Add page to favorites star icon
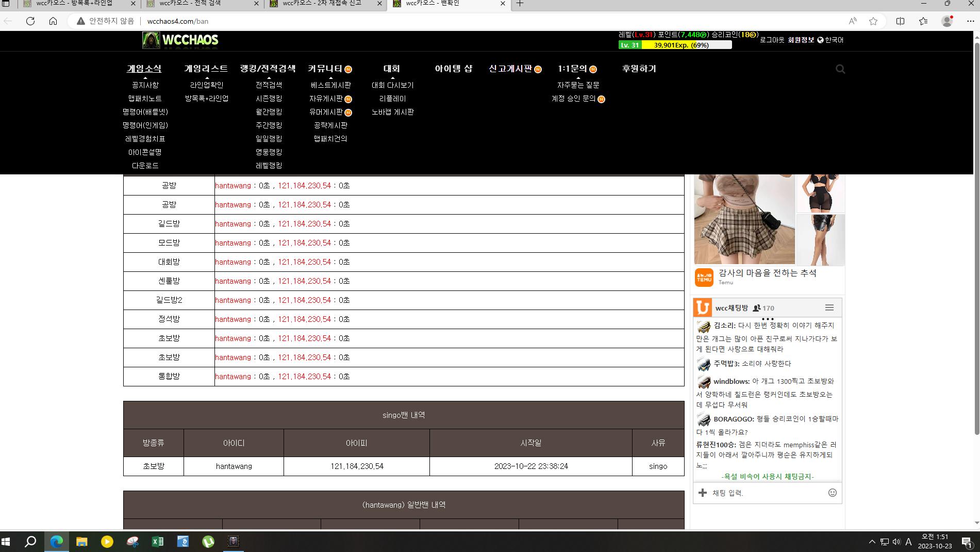The height and width of the screenshot is (552, 980). (873, 21)
